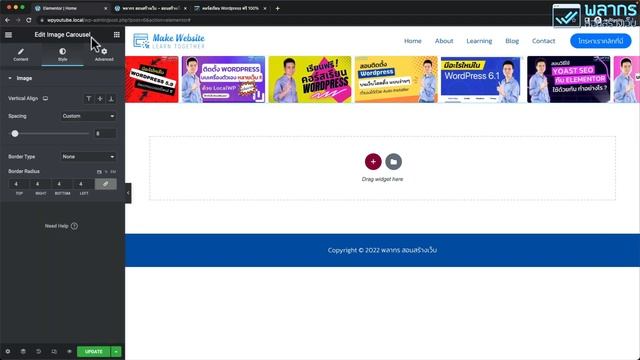Toggle linked border radius values
This screenshot has width=640, height=360.
(x=105, y=184)
